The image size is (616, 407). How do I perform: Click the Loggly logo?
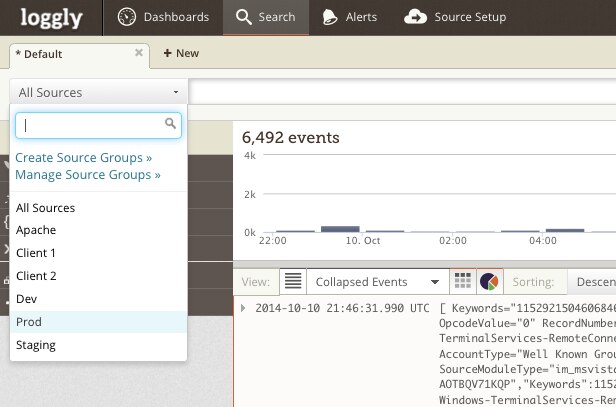52,17
